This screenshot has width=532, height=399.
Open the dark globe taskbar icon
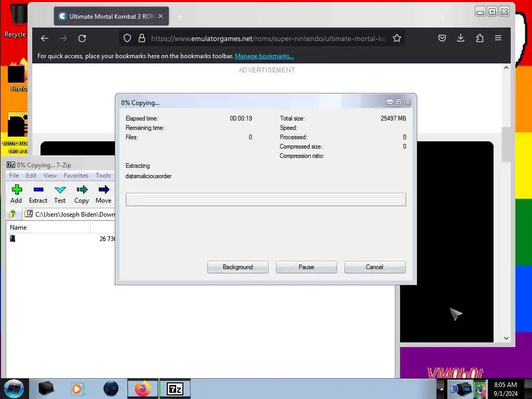coord(111,389)
